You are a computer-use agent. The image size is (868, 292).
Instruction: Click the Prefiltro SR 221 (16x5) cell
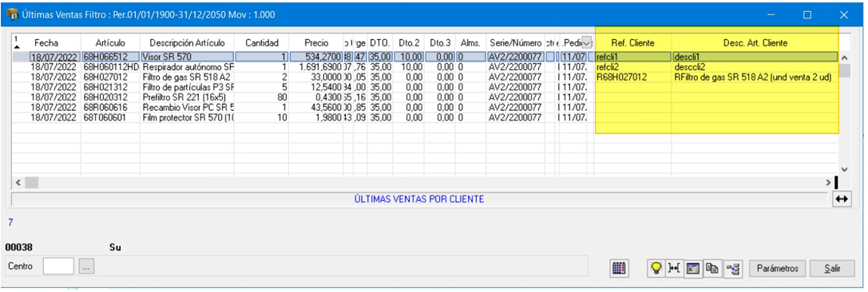coord(187,97)
